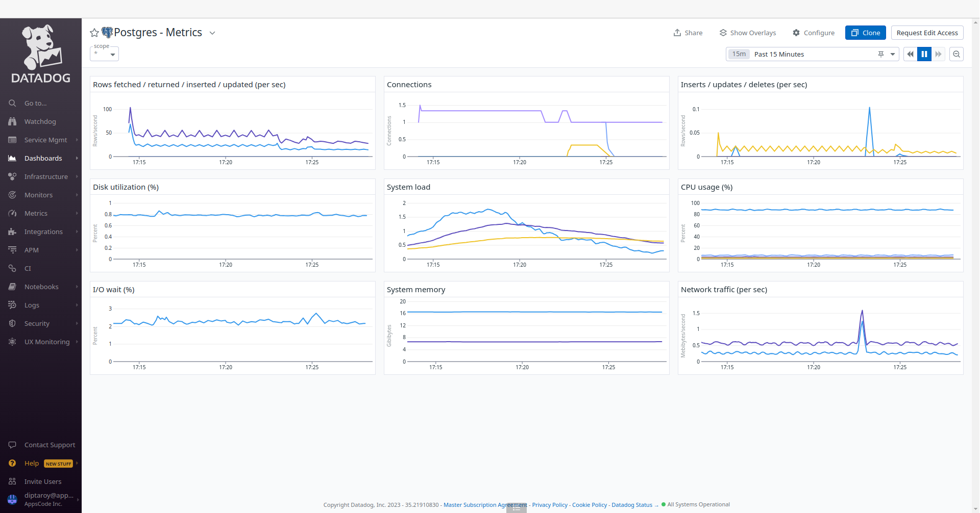Viewport: 980px width, 513px height.
Task: Click the Monitors icon
Action: tap(12, 195)
